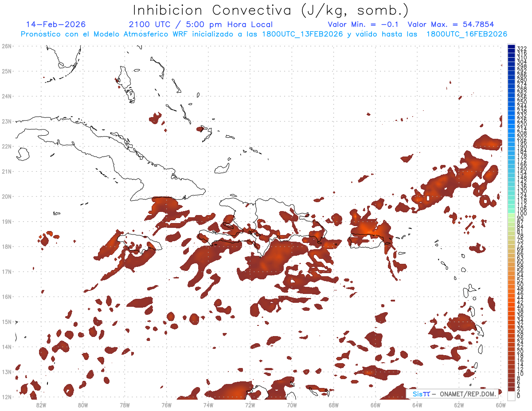This screenshot has height=411, width=532.
Task: Click the 68W longitude label
Action: click(334, 405)
